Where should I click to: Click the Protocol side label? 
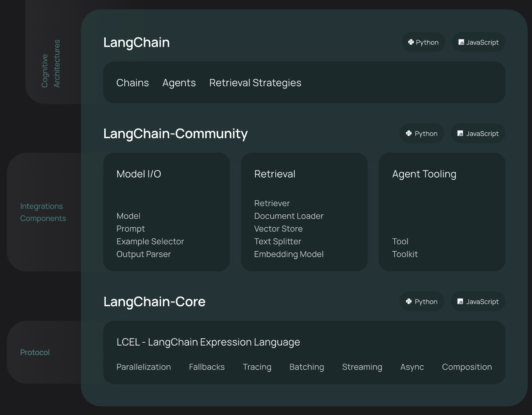[x=35, y=352]
